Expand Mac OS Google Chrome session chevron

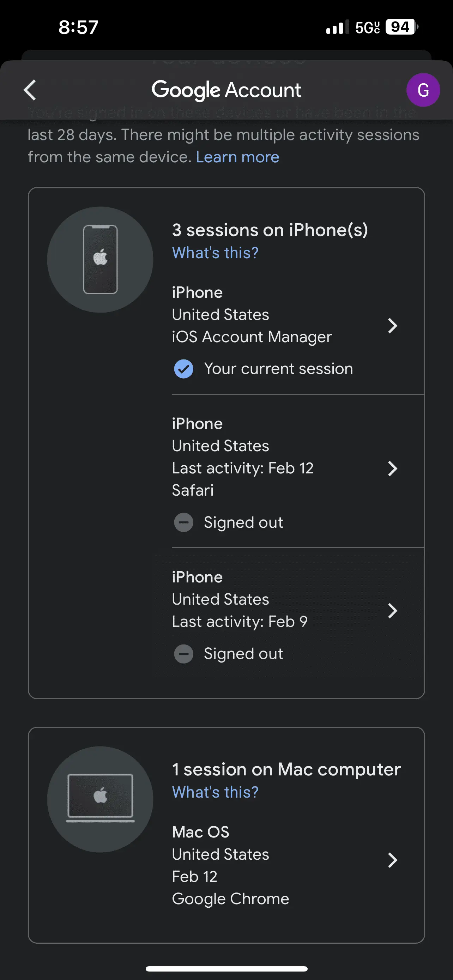[392, 860]
